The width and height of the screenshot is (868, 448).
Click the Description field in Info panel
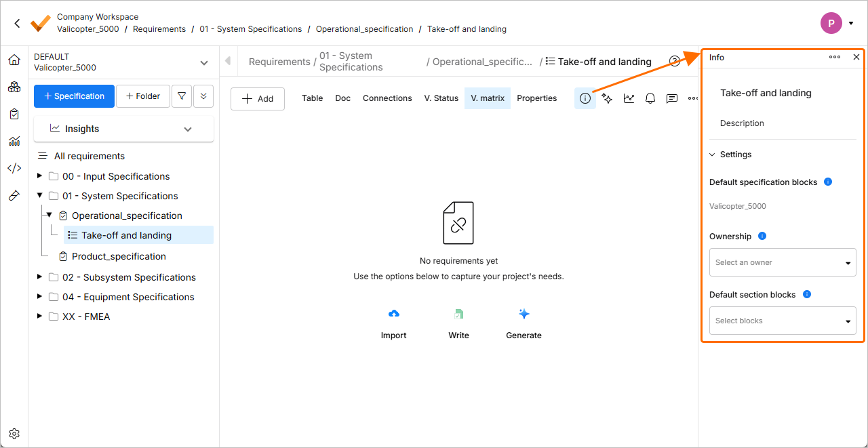point(742,123)
